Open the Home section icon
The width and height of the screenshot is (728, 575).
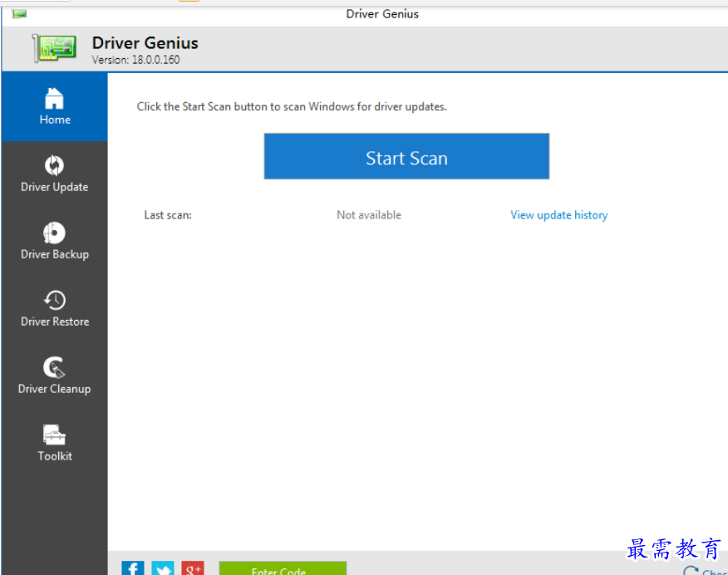click(x=54, y=98)
